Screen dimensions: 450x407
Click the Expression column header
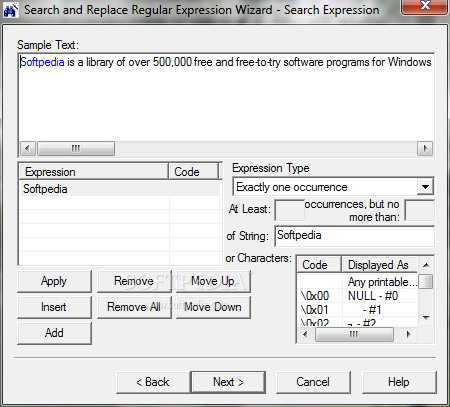tap(94, 172)
